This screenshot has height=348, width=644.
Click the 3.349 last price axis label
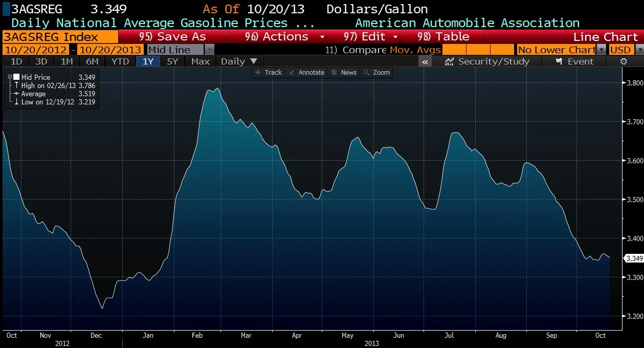[634, 258]
